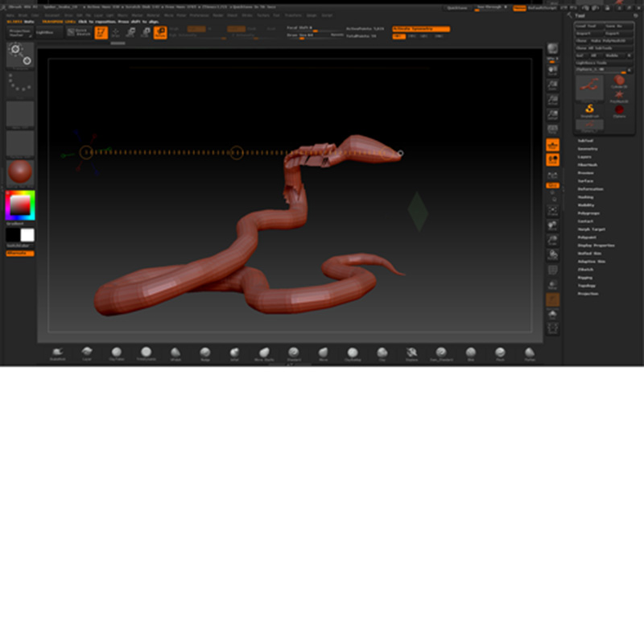Image resolution: width=644 pixels, height=644 pixels.
Task: Expand the SubTool sub-palette
Action: 586,141
